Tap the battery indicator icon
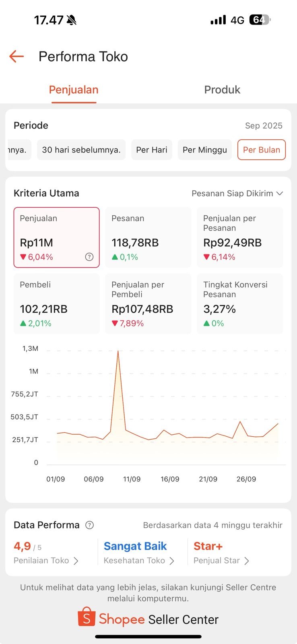297x644 pixels. (260, 20)
